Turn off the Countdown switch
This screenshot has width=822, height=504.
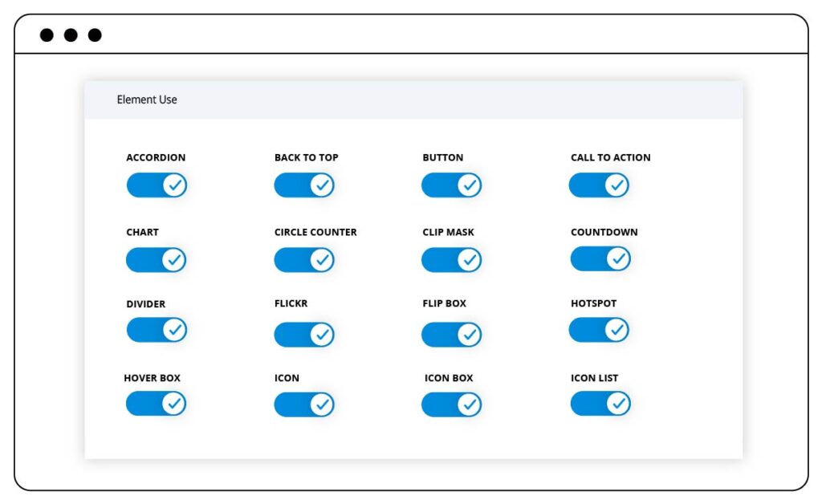tap(600, 258)
